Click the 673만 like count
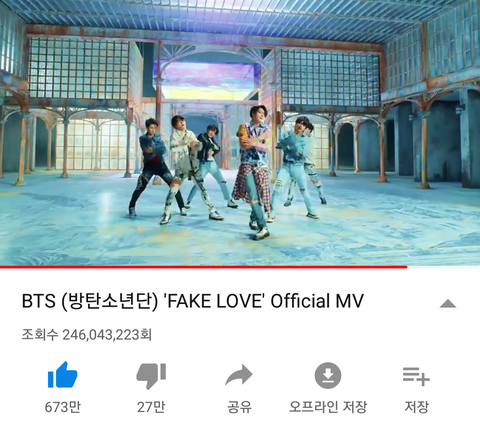 coord(63,407)
